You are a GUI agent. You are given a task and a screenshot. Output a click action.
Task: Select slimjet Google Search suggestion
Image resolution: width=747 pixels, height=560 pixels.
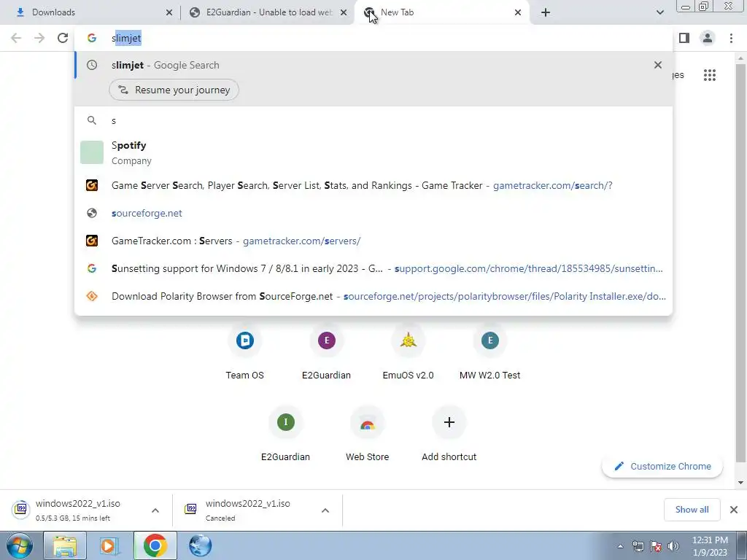[x=373, y=65]
